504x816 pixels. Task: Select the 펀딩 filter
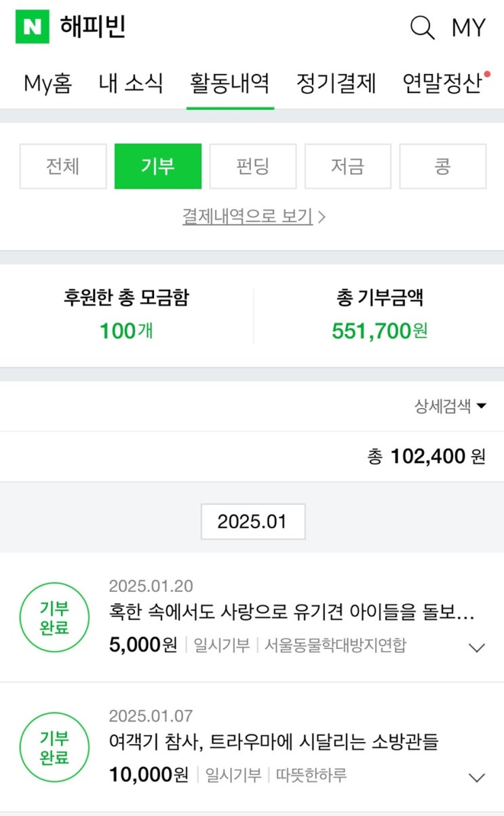pyautogui.click(x=253, y=166)
